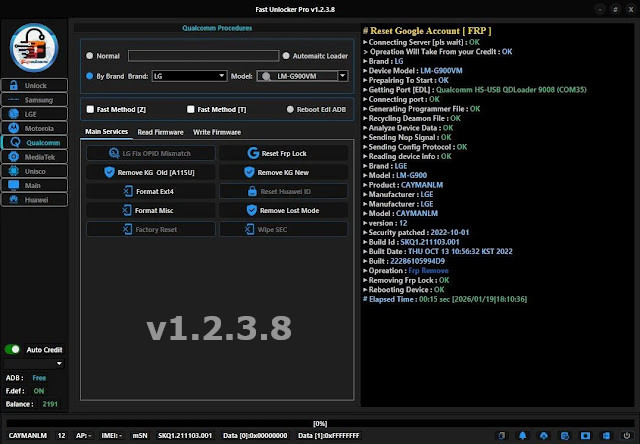Image resolution: width=640 pixels, height=444 pixels.
Task: Select the Reboot Edl ADB radio button
Action: pos(290,109)
